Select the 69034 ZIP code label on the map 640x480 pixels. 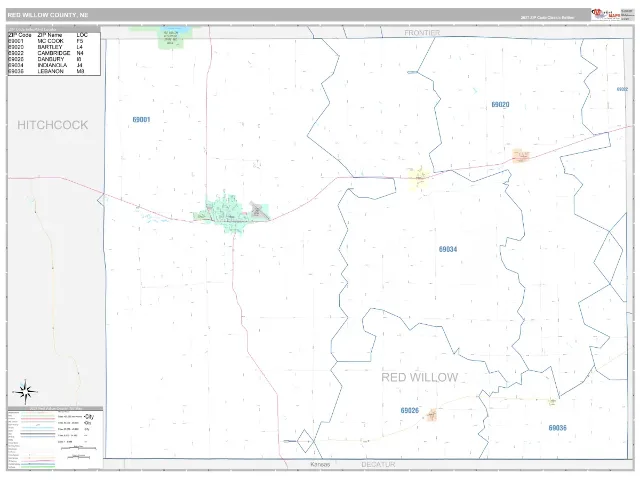pyautogui.click(x=448, y=249)
